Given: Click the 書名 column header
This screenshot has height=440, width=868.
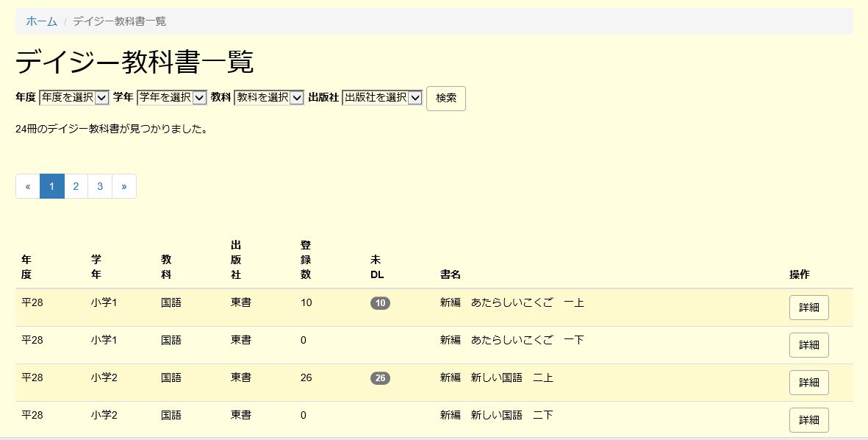Looking at the screenshot, I should (450, 274).
